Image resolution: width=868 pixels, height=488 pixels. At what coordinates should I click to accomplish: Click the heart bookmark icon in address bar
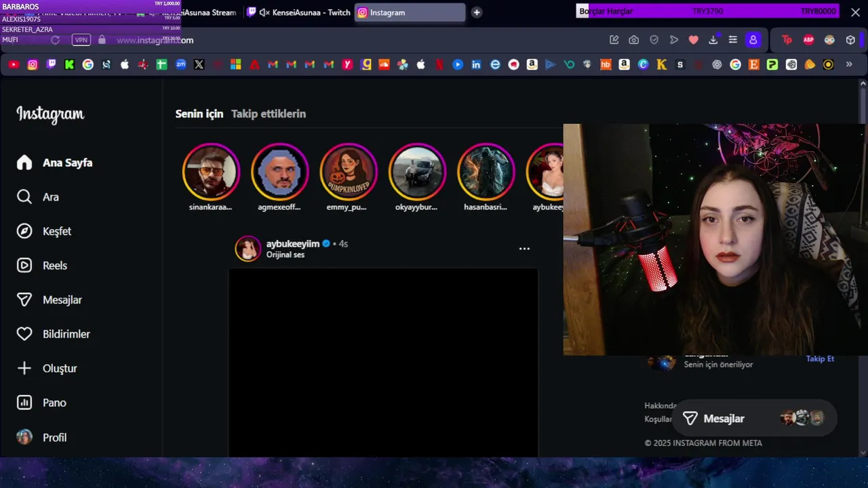693,40
